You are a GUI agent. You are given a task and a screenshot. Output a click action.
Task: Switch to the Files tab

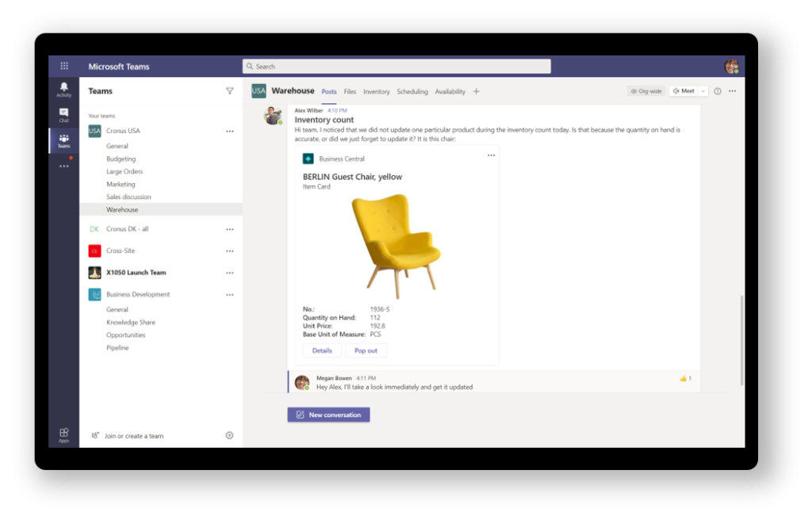pyautogui.click(x=350, y=92)
